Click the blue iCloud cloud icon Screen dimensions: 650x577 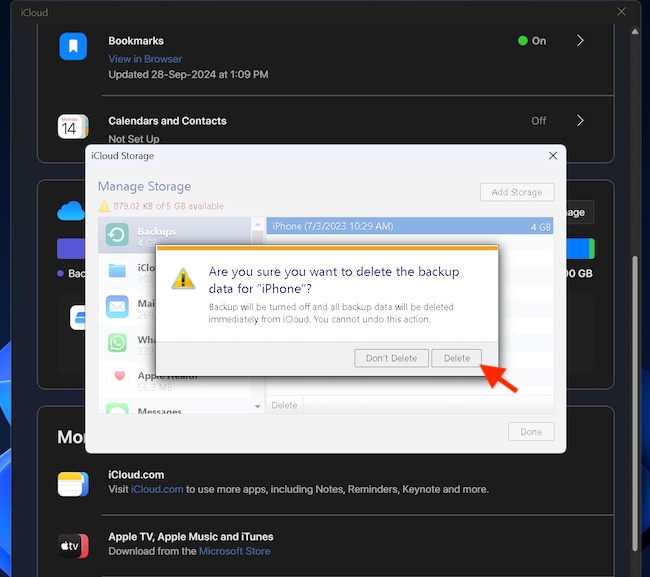[x=69, y=211]
